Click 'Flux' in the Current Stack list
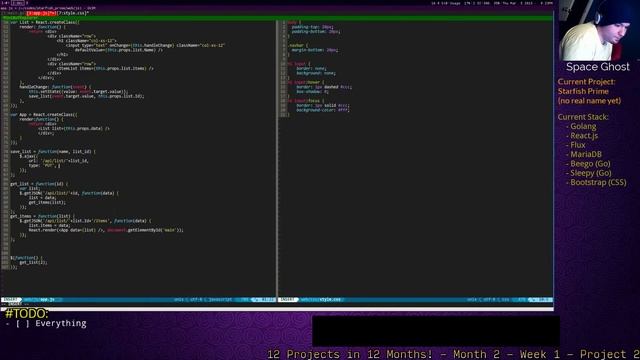The height and width of the screenshot is (360, 640). pos(578,145)
